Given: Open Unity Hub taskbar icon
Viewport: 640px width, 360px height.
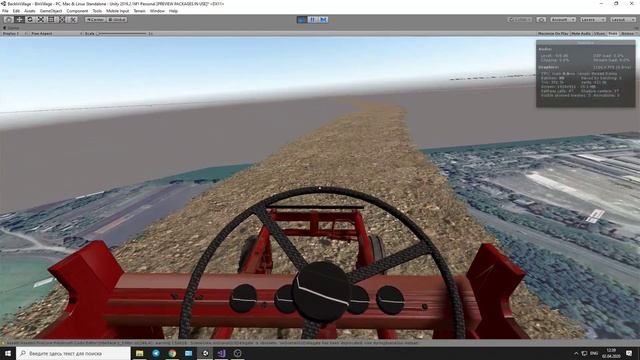Looking at the screenshot, I should [238, 353].
